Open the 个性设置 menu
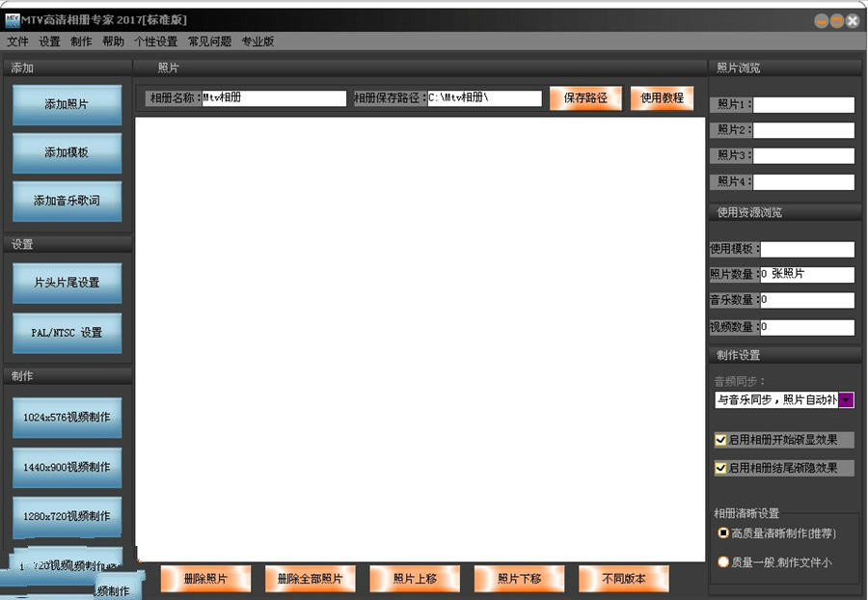The image size is (868, 600). pyautogui.click(x=155, y=41)
